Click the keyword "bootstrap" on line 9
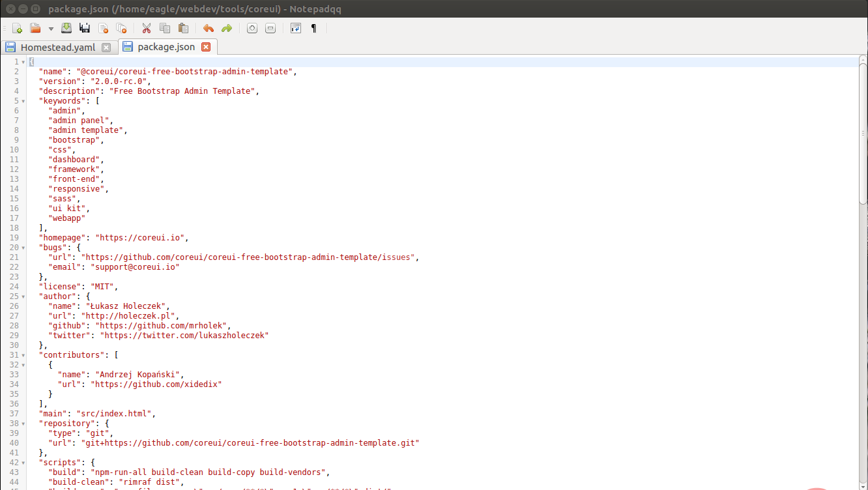 click(x=74, y=140)
